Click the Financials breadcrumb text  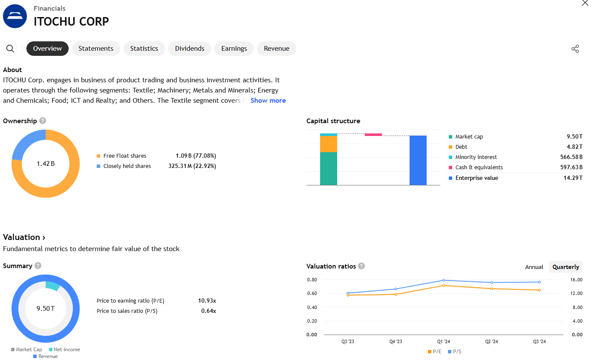49,9
